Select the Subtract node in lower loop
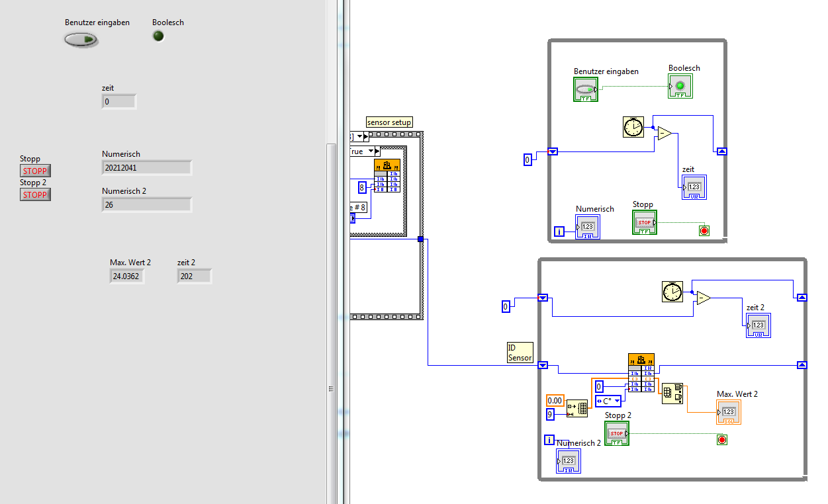828x504 pixels. [704, 299]
